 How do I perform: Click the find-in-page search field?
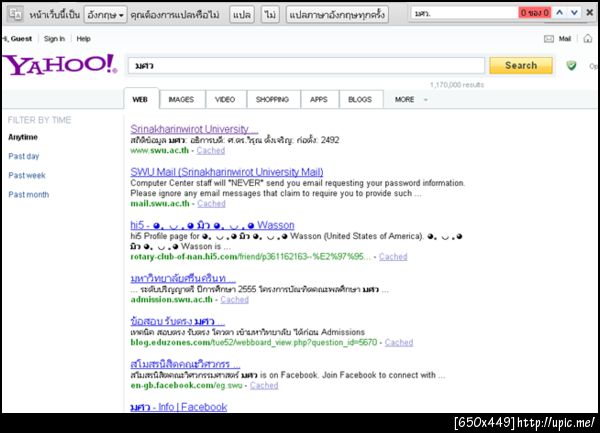click(465, 13)
